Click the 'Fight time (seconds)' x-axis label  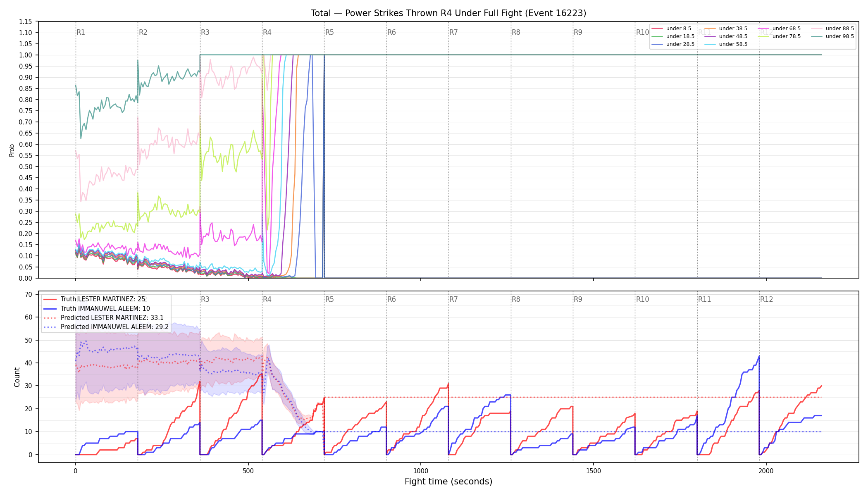tap(448, 482)
